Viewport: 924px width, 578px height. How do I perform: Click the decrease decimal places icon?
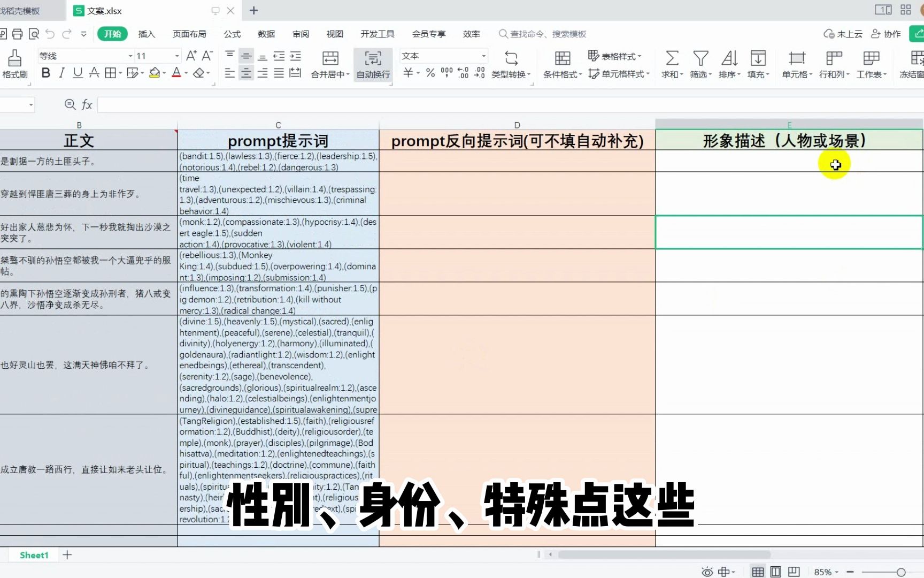pos(480,73)
